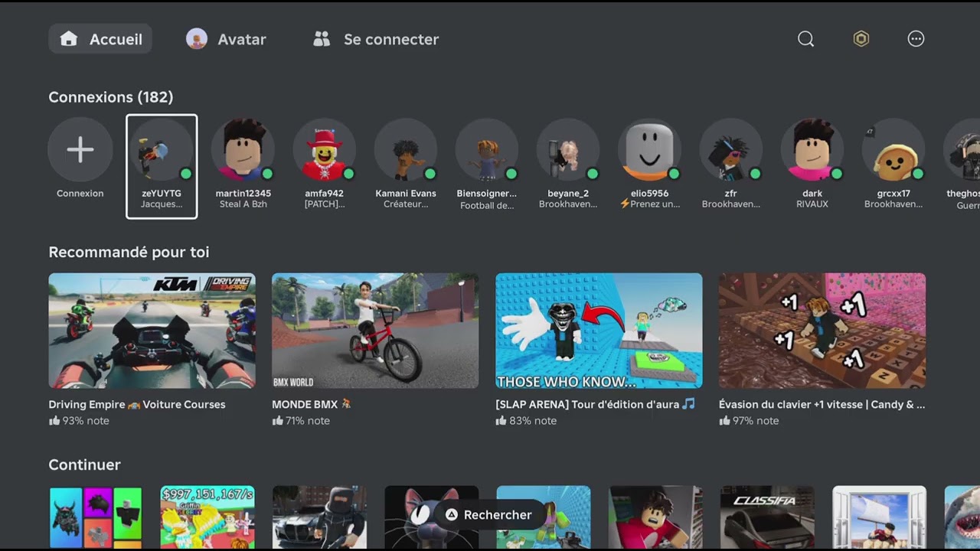The image size is (980, 551).
Task: Open the black cat Continuer tile
Action: [431, 518]
